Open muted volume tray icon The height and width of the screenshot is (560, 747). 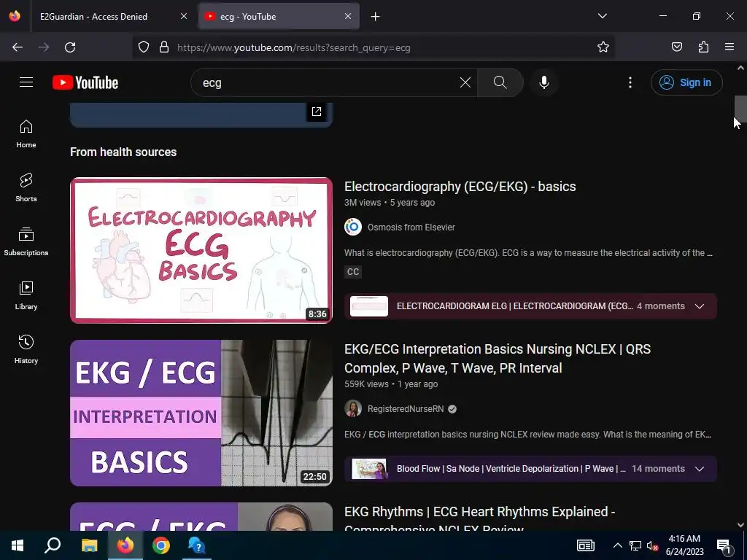(x=652, y=545)
